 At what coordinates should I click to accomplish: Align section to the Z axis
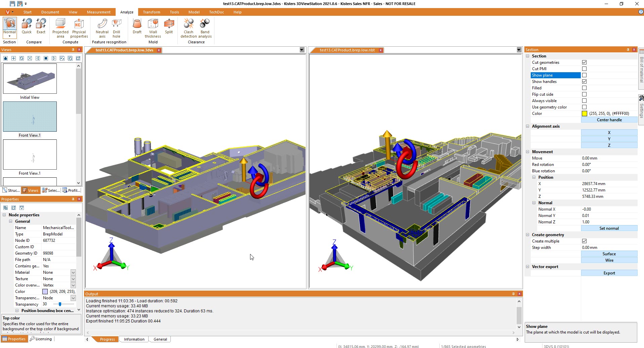pos(609,145)
